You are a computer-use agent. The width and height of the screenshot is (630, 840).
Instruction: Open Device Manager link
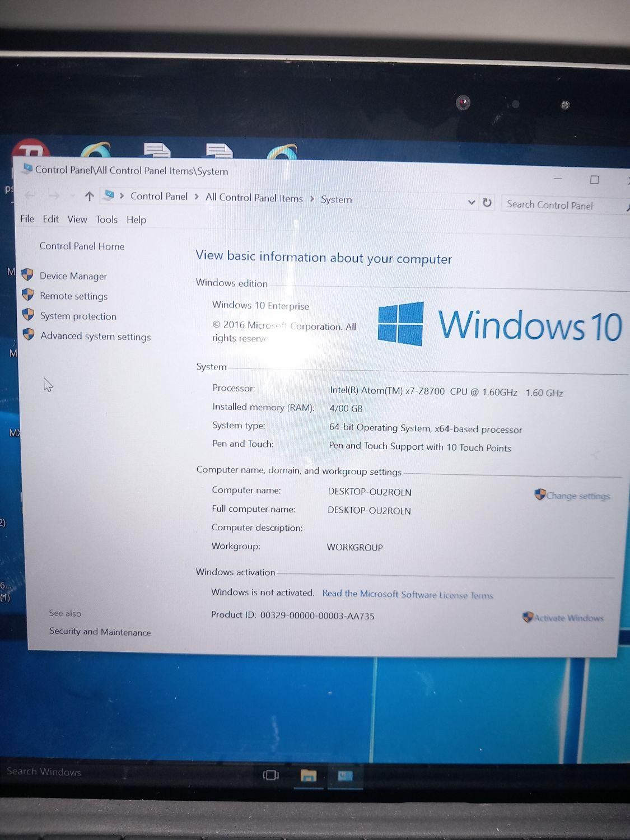pos(73,276)
